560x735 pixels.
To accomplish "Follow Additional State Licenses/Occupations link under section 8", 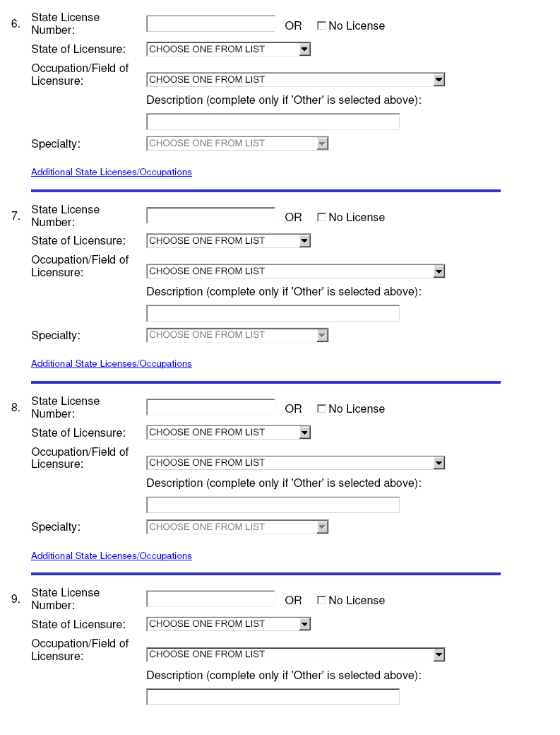I will [x=112, y=556].
